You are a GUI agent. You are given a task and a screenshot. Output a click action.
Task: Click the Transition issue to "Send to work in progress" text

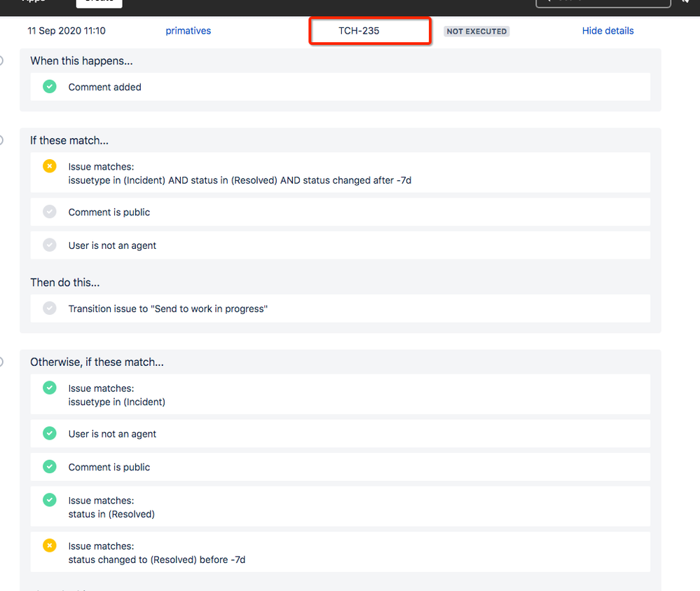(x=168, y=308)
